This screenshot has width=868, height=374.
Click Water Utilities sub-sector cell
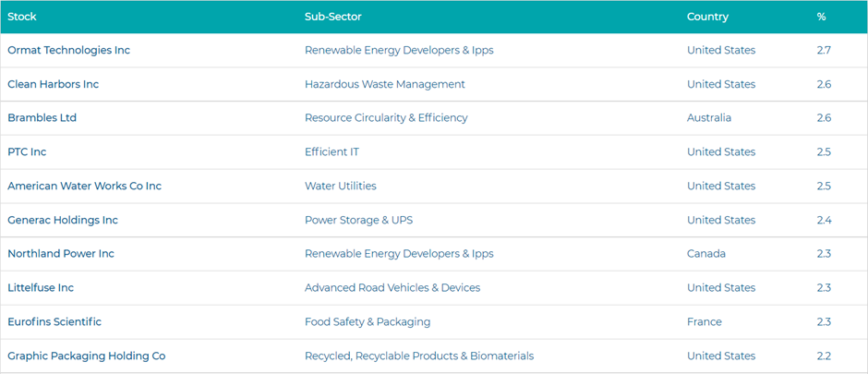point(341,186)
